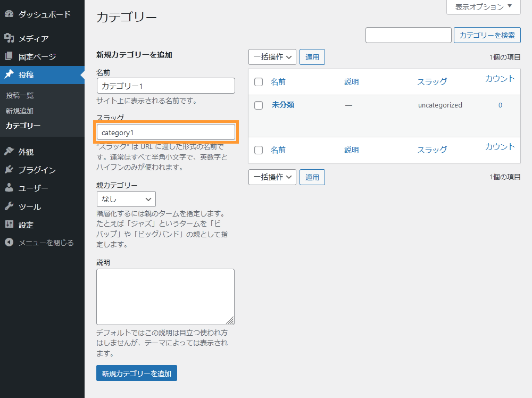Click the 投稿 pushpin icon in the sidebar
The height and width of the screenshot is (398, 532).
point(9,75)
